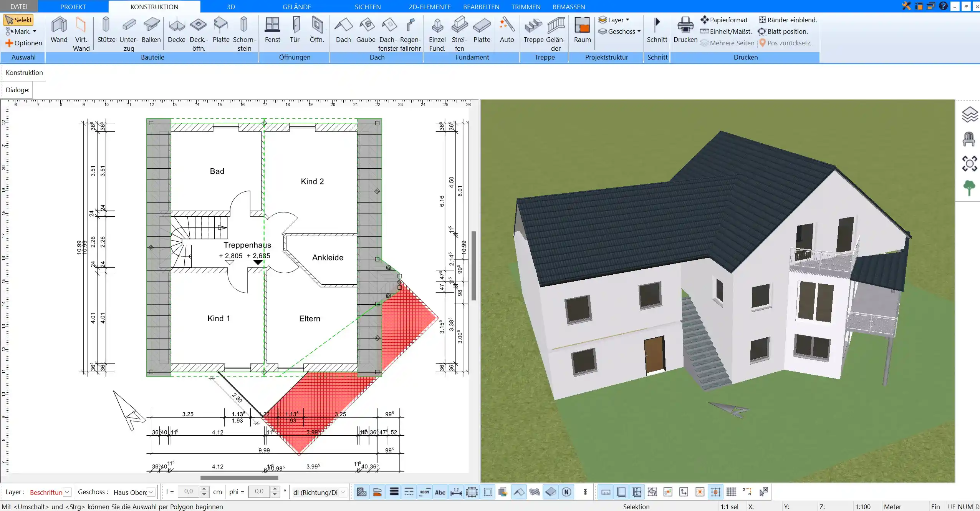Open the Drucken print function
The image size is (980, 511).
pos(685,30)
